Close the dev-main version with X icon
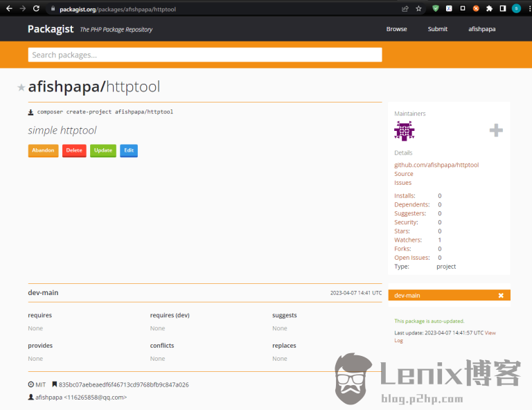Viewport: 532px width, 410px height. (x=501, y=296)
